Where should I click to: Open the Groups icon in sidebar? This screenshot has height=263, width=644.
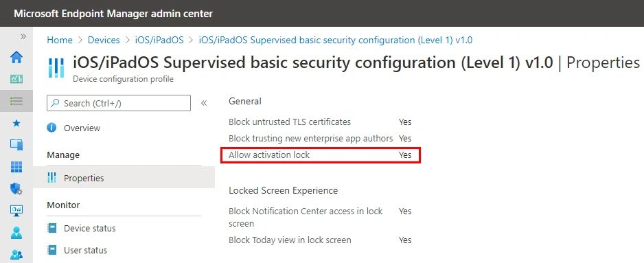coord(16,254)
